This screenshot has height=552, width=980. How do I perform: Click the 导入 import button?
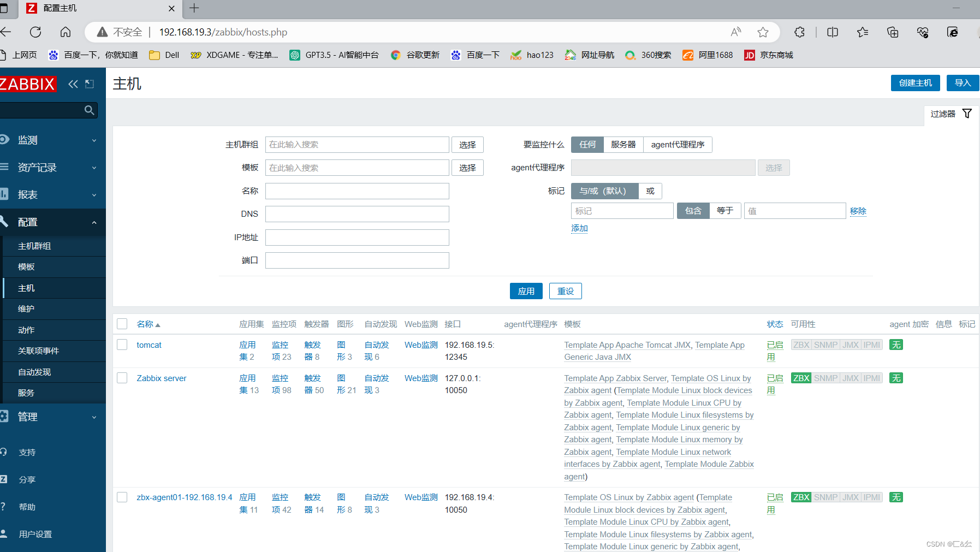(x=963, y=83)
